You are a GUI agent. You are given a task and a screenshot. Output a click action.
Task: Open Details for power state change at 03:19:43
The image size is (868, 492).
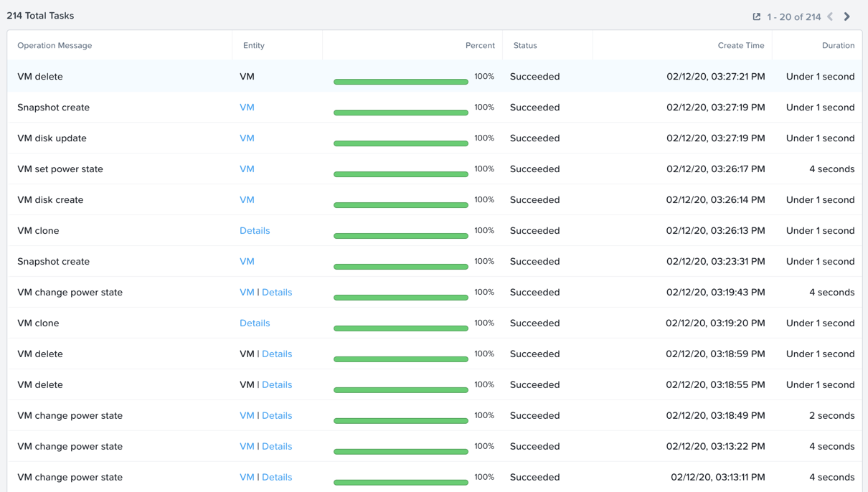(277, 293)
